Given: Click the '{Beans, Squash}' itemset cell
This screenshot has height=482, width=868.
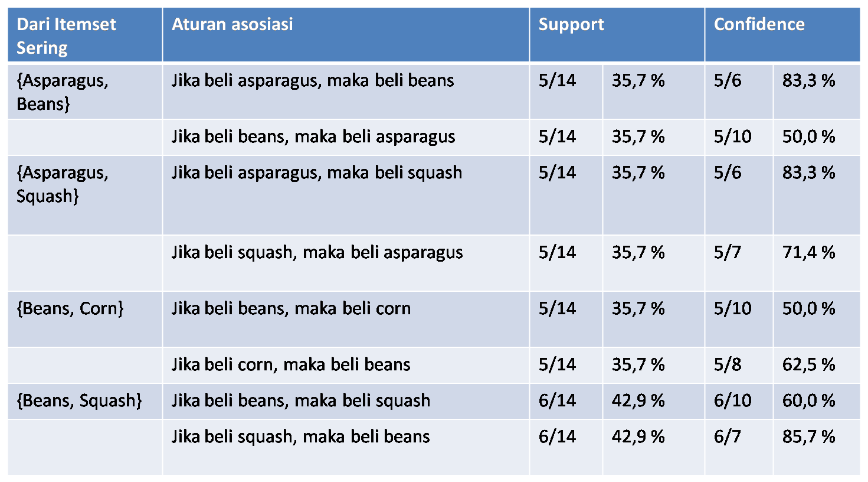Looking at the screenshot, I should pyautogui.click(x=85, y=402).
